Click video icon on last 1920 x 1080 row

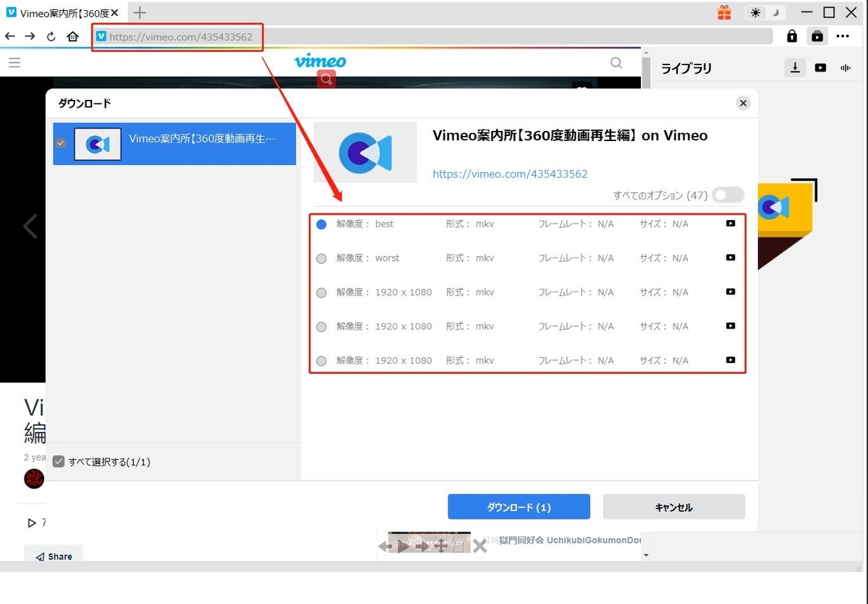tap(731, 360)
